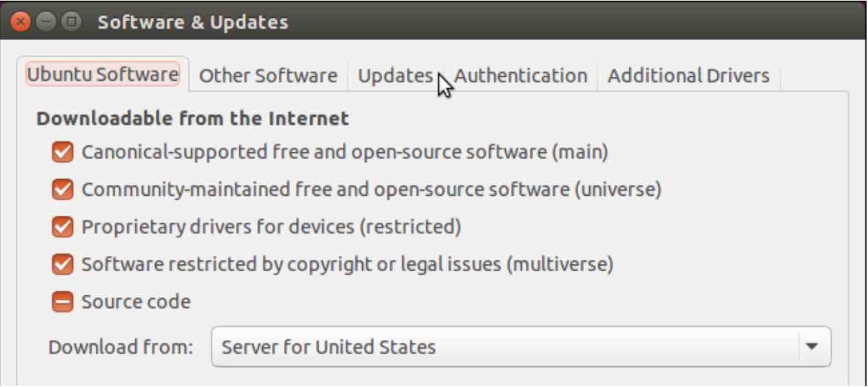Open the Updates tab

[x=396, y=76]
